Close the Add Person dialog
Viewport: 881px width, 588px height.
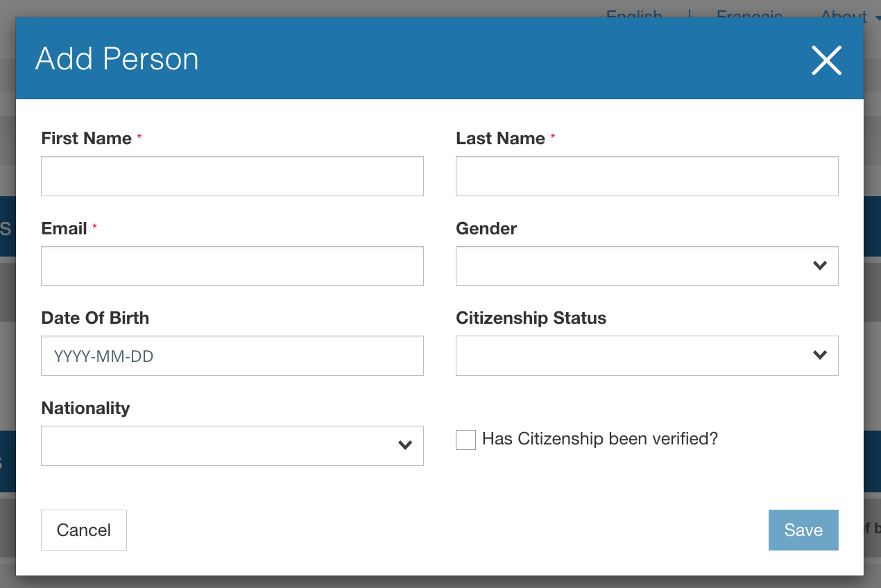coord(826,60)
